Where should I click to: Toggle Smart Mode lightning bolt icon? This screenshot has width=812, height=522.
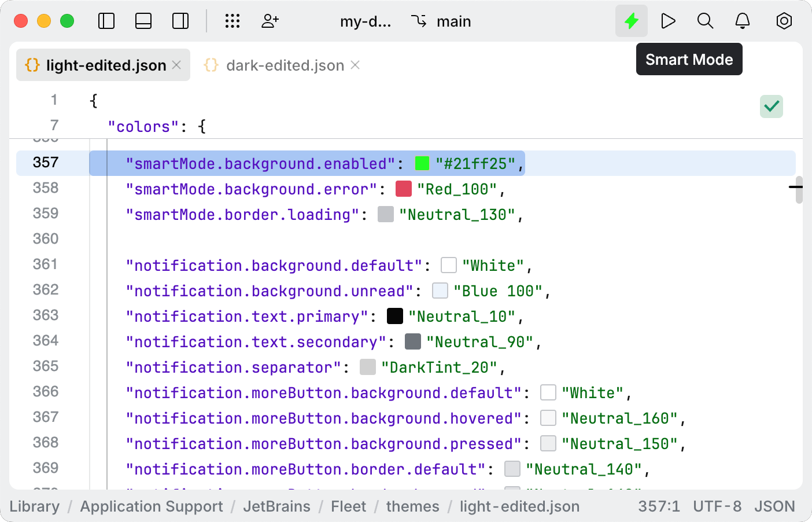point(631,21)
